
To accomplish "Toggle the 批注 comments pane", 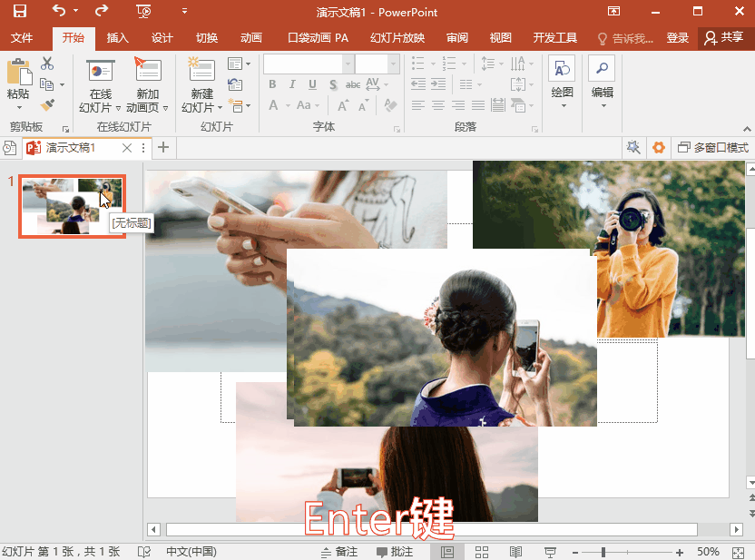I will (x=395, y=552).
